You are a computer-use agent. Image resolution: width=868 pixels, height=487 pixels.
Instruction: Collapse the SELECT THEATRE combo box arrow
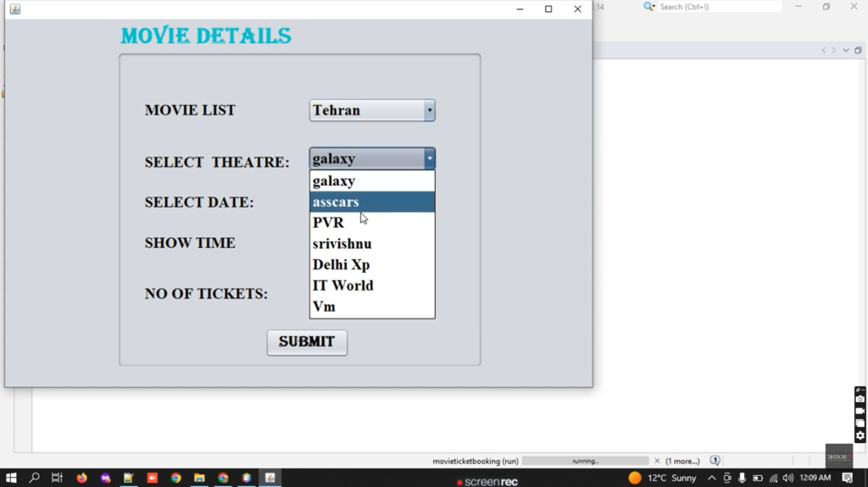pos(430,159)
